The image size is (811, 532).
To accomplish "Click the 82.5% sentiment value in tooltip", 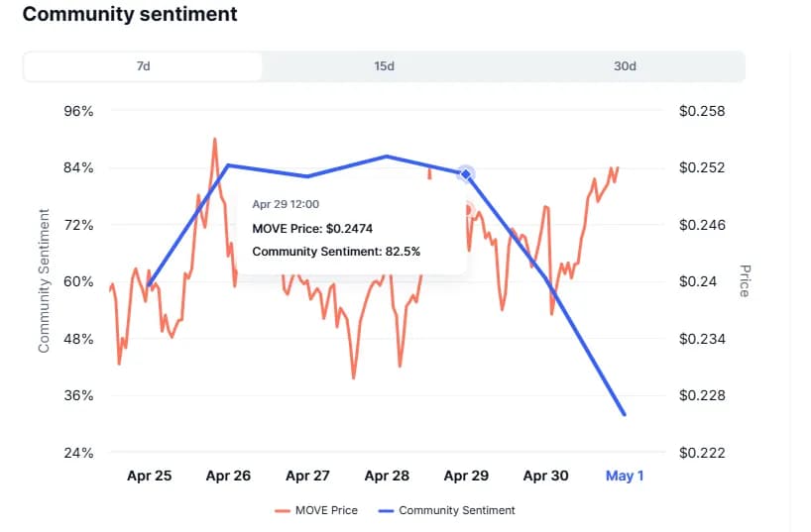I will [x=402, y=252].
